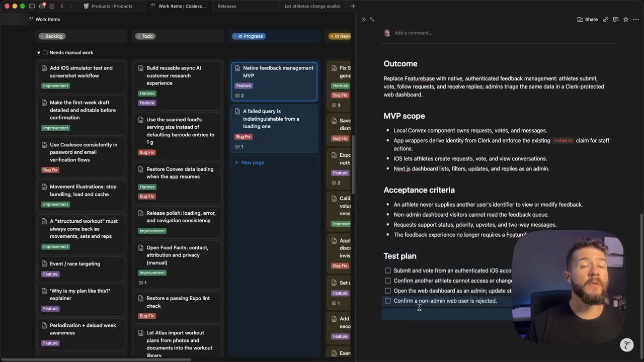
Task: Close the side peek with double chevron
Action: [x=364, y=20]
